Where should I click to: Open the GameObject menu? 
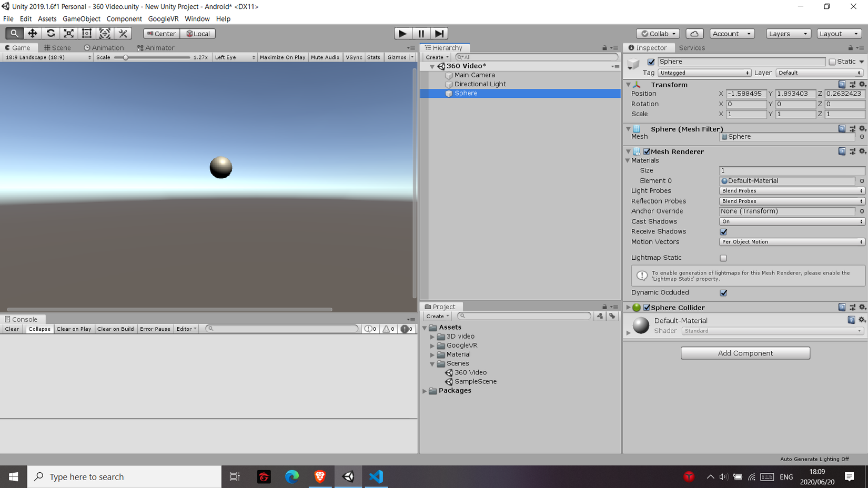click(81, 19)
